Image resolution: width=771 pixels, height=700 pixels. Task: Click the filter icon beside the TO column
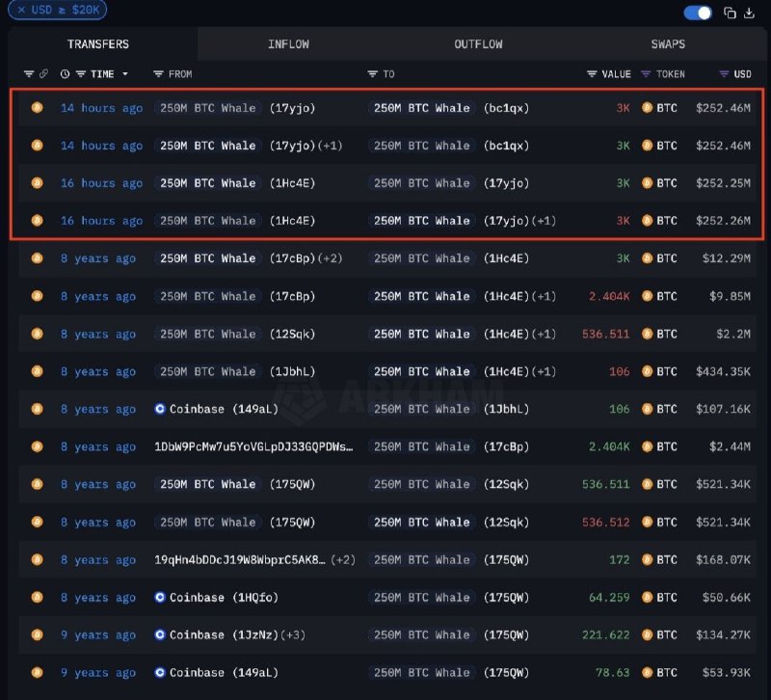click(373, 74)
